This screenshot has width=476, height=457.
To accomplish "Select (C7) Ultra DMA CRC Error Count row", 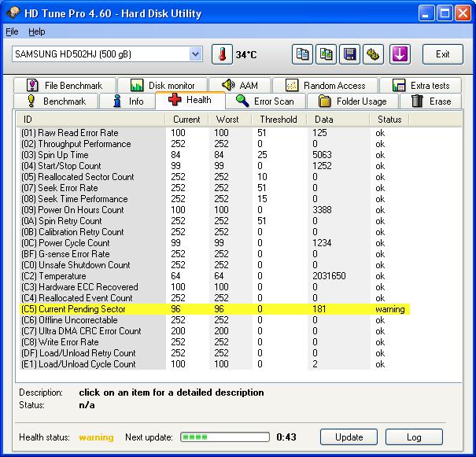I will click(x=214, y=331).
